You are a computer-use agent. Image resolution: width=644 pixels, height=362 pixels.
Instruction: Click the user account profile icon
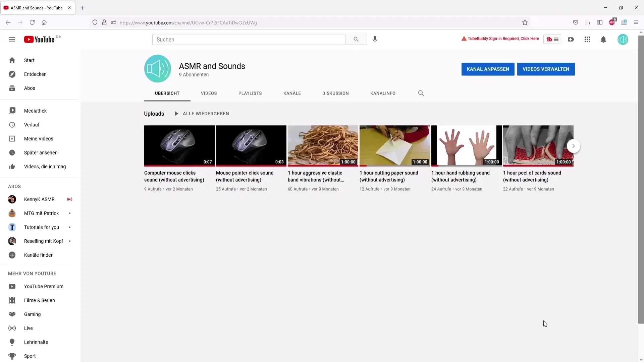coord(623,39)
